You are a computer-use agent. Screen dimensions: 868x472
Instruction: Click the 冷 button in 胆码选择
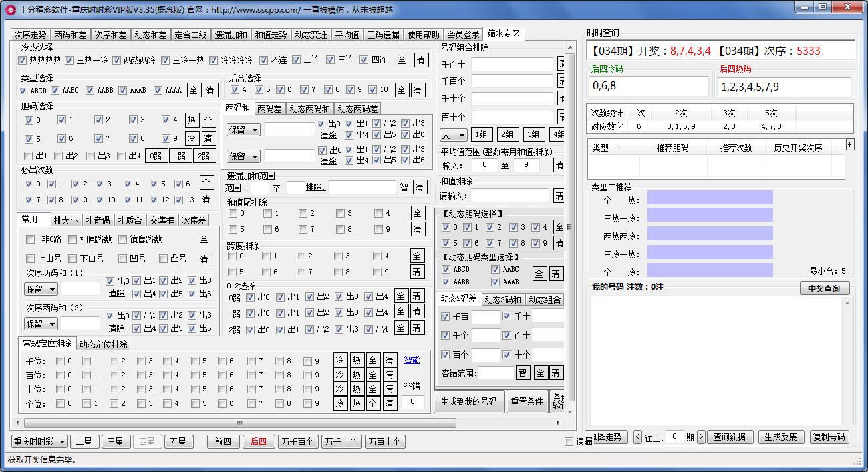(x=192, y=138)
